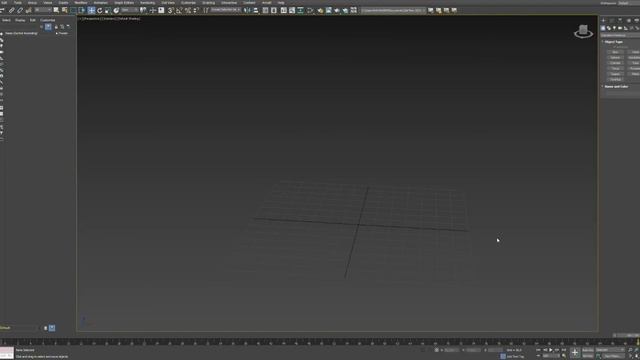Click the Torus primitive button
Screen dimensions: 640x360
click(616, 69)
